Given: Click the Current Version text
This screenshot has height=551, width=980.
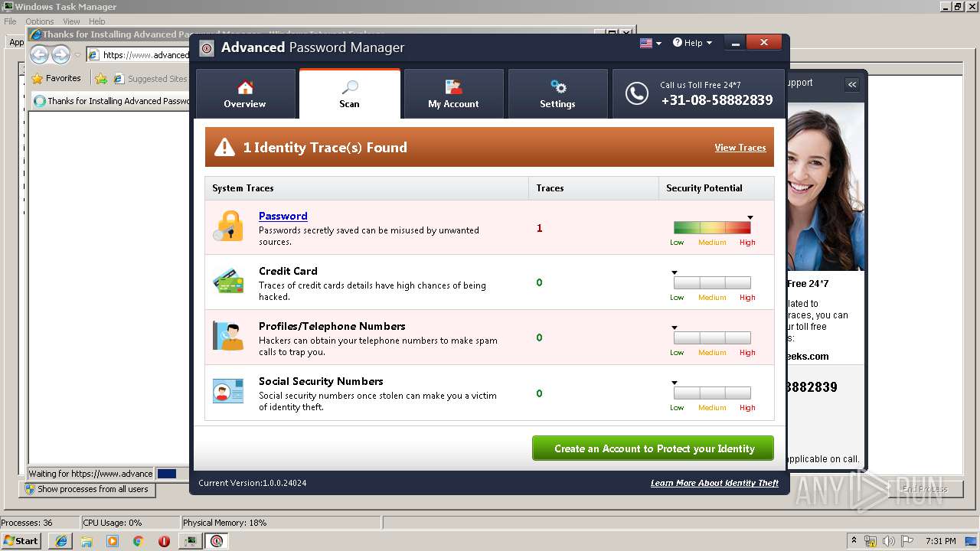Looking at the screenshot, I should (x=253, y=483).
